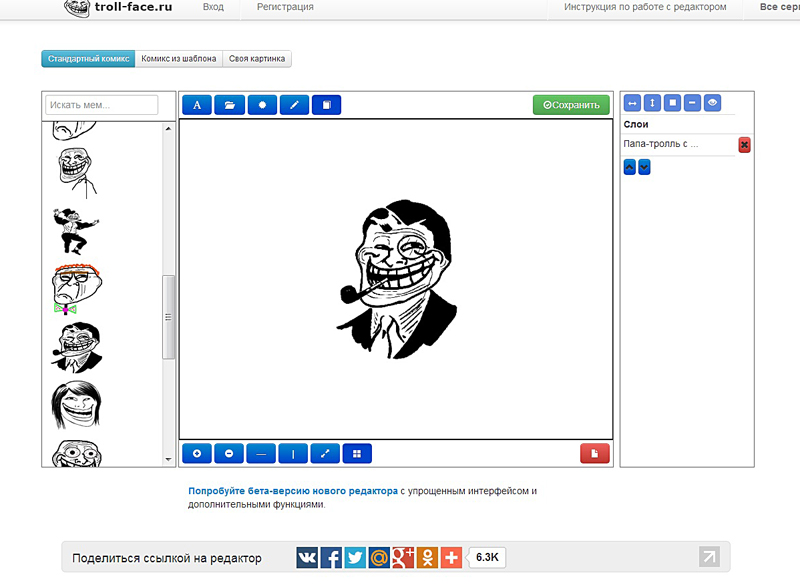
Task: Pick the long-haired female trollface thumbnail
Action: click(77, 404)
